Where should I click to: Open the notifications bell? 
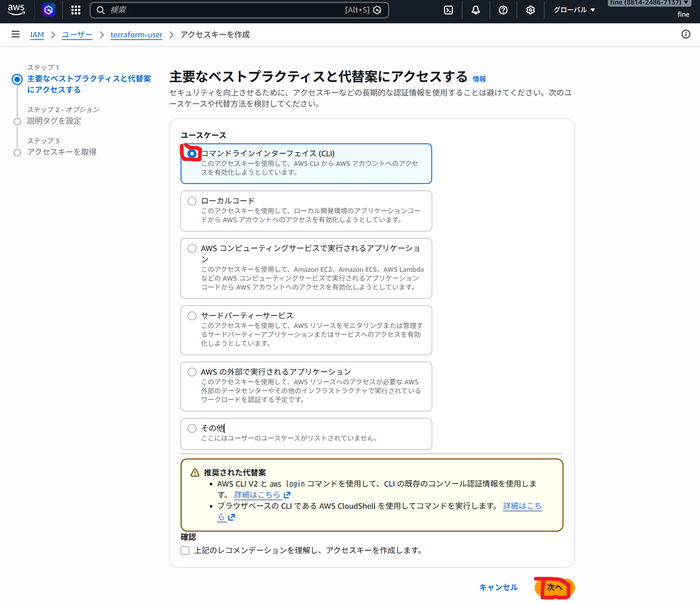tap(476, 10)
